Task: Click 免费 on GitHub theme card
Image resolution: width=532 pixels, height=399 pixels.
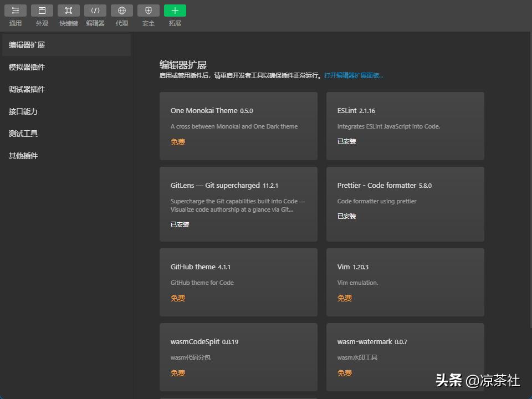Action: tap(178, 298)
